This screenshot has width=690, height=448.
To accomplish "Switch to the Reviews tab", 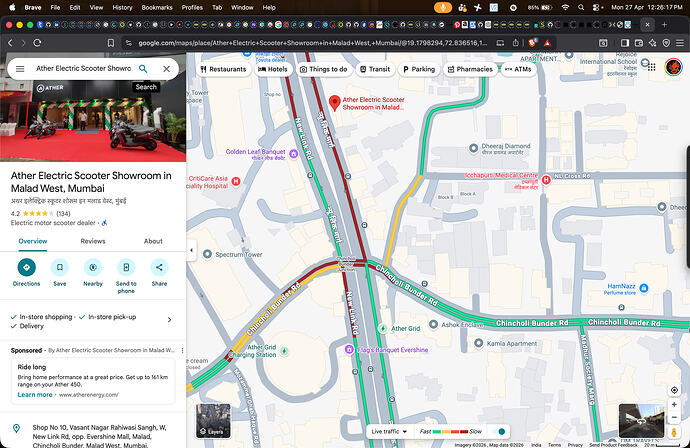I will click(x=93, y=241).
